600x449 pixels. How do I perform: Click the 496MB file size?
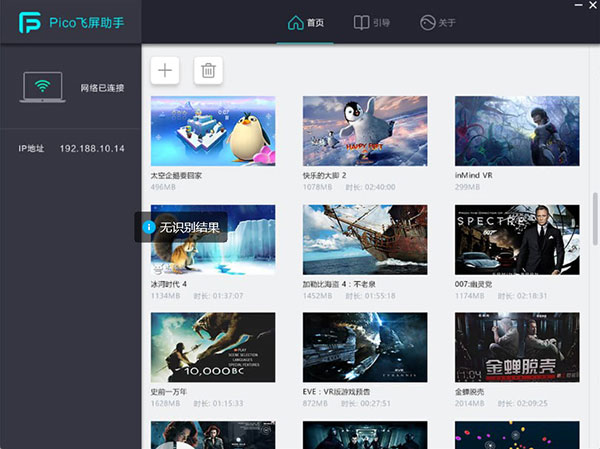[x=163, y=187]
